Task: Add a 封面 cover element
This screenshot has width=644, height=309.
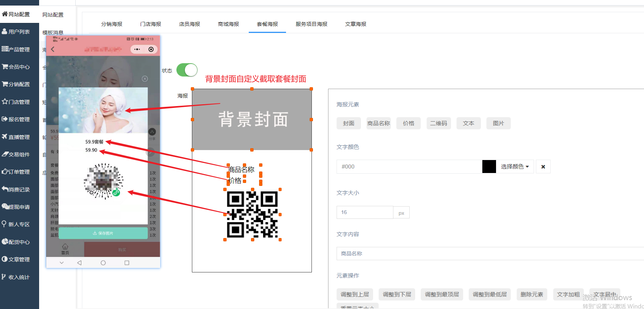Action: click(349, 123)
